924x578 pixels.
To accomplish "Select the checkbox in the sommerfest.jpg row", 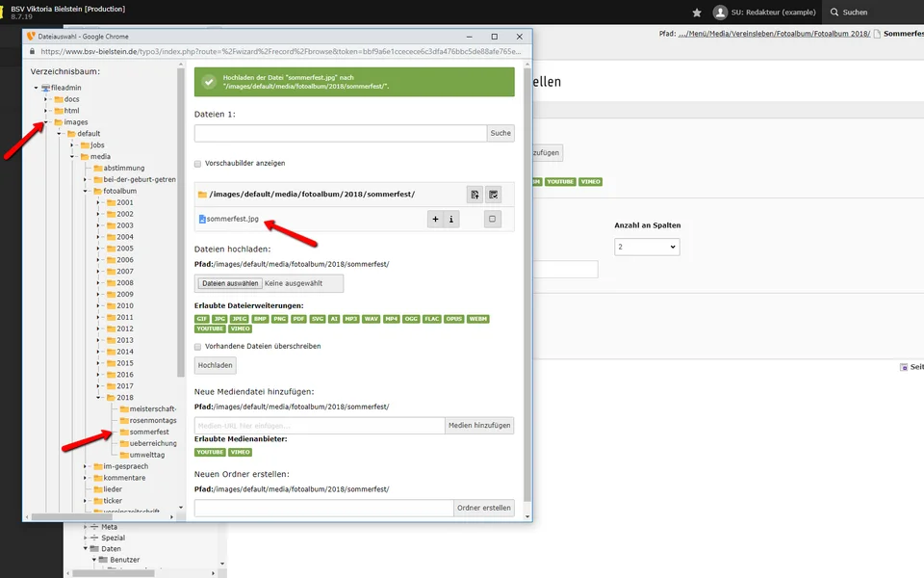I will (x=493, y=220).
